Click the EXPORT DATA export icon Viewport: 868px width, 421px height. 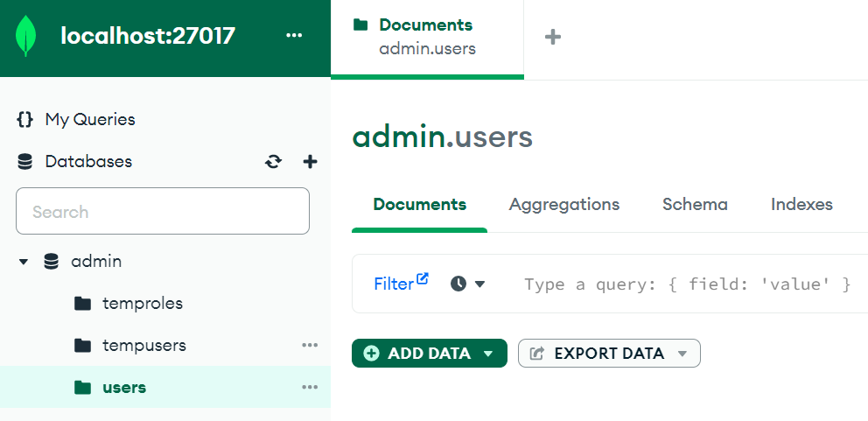point(536,354)
